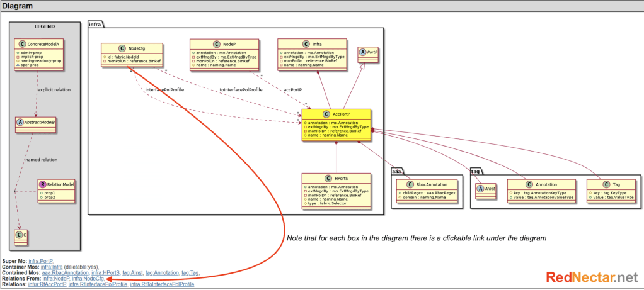Screen dimensions: 644x290
Task: Select the tag package tab label
Action: pyautogui.click(x=476, y=170)
